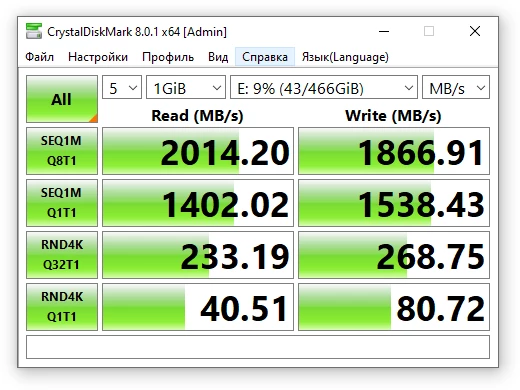The image size is (520, 390).
Task: Start the SEQ1M Q1T1 test
Action: pos(62,203)
